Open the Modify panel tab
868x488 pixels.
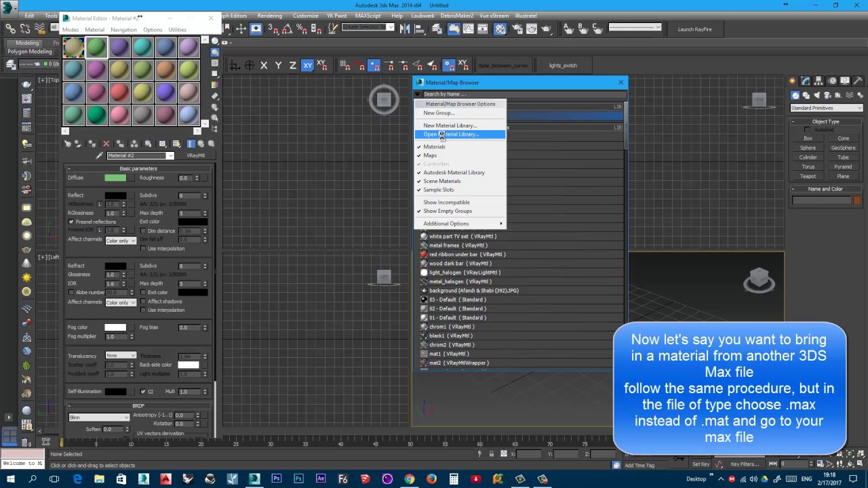point(806,81)
